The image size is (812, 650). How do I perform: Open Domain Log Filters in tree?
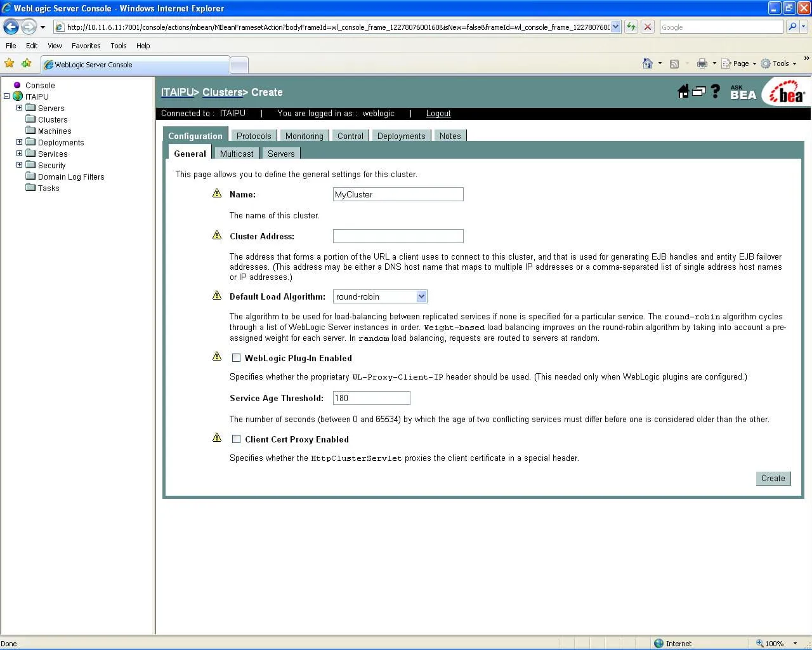(x=71, y=176)
